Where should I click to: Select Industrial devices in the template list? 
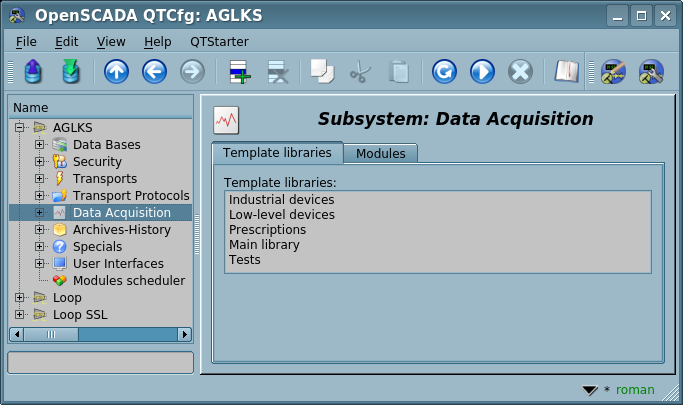tap(281, 200)
